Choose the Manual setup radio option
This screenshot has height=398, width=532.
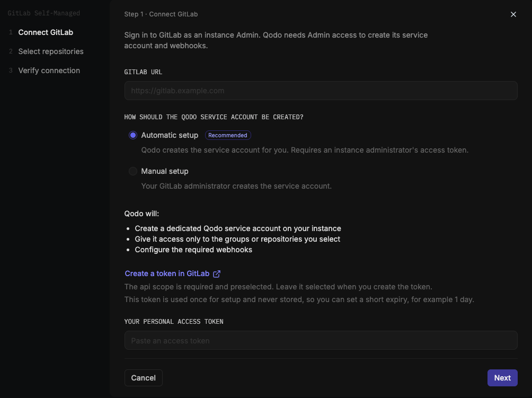[132, 171]
